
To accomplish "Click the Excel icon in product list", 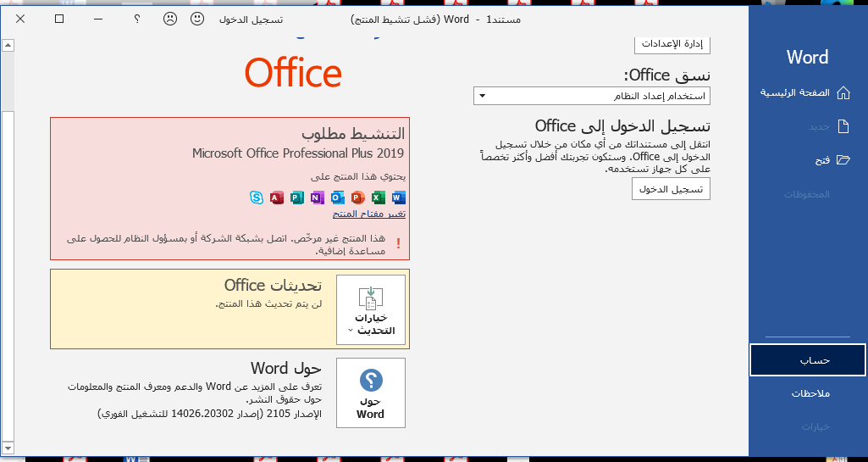I will coord(379,198).
